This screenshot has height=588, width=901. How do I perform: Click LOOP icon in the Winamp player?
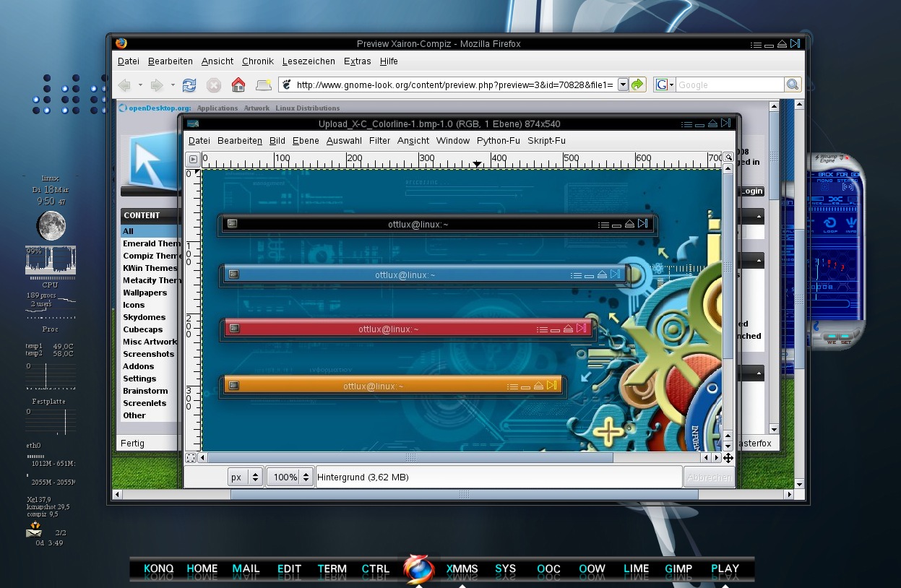(x=830, y=225)
